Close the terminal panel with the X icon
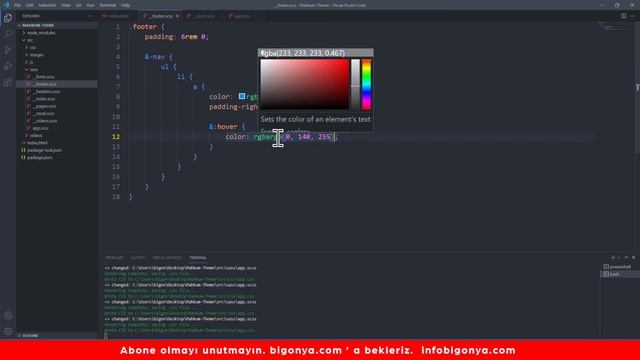Image resolution: width=640 pixels, height=360 pixels. [633, 258]
